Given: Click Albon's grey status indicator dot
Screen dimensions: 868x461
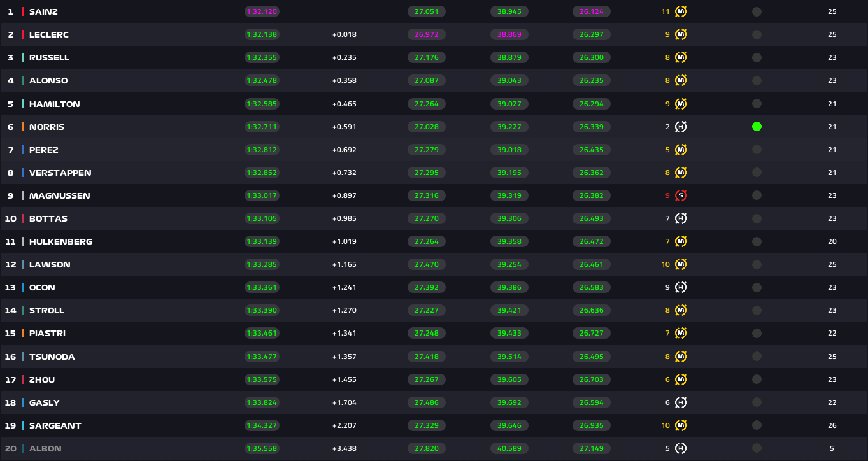Looking at the screenshot, I should [x=757, y=448].
